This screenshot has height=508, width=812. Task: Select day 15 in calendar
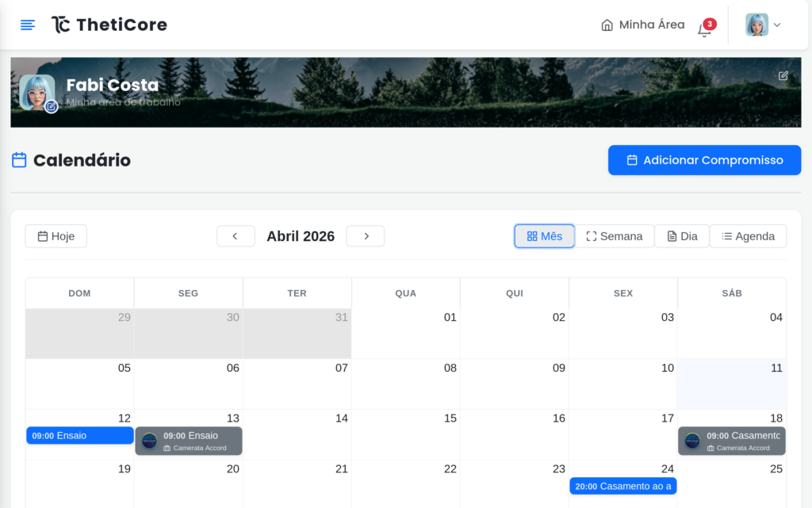[406, 434]
